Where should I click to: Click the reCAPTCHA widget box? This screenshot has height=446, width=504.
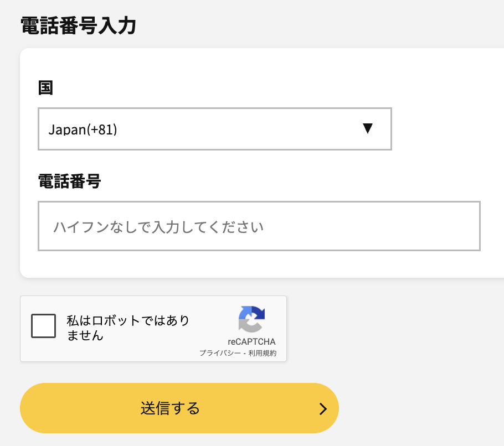tap(153, 329)
